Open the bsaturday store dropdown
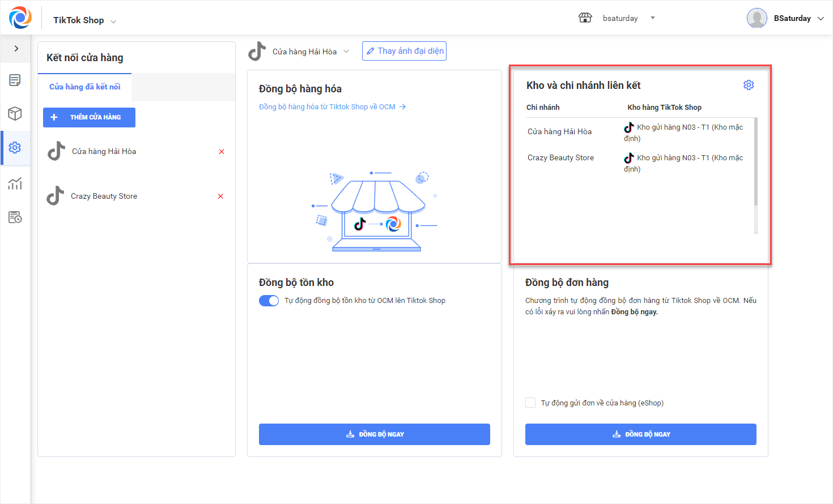833x504 pixels. tap(653, 18)
